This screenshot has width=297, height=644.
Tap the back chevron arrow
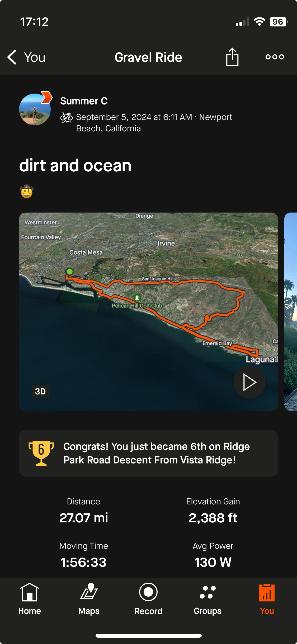[12, 57]
